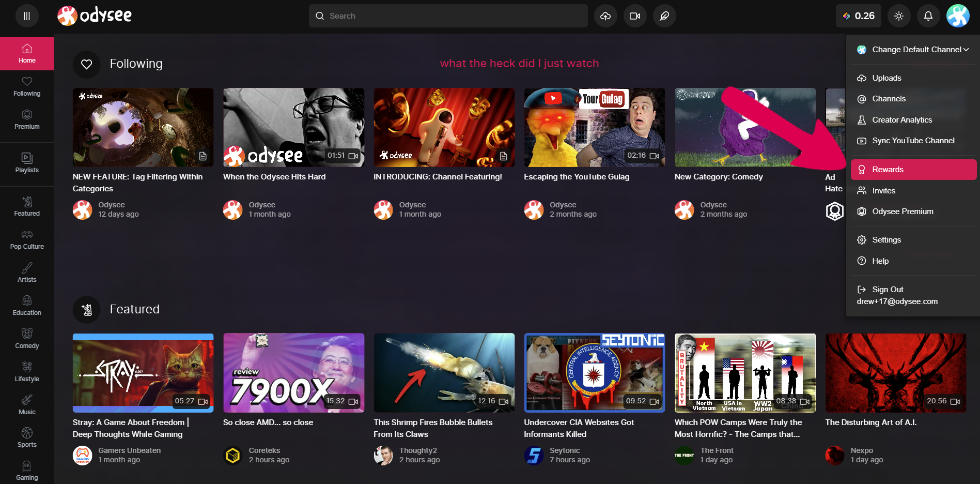The image size is (980, 484).
Task: Open 7900X review video thumbnail
Action: (x=293, y=373)
